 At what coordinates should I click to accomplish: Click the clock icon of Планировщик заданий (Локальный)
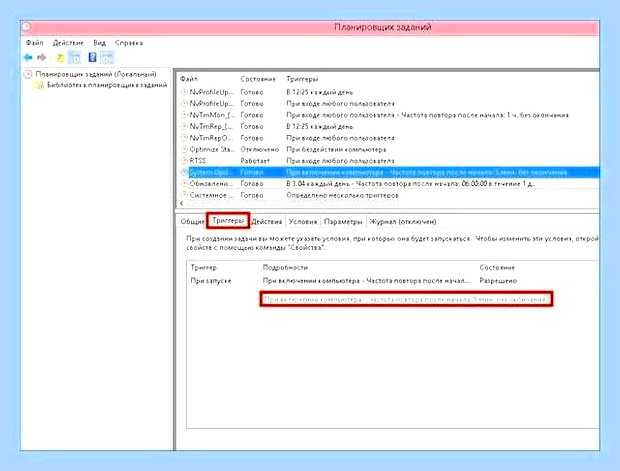tap(28, 74)
